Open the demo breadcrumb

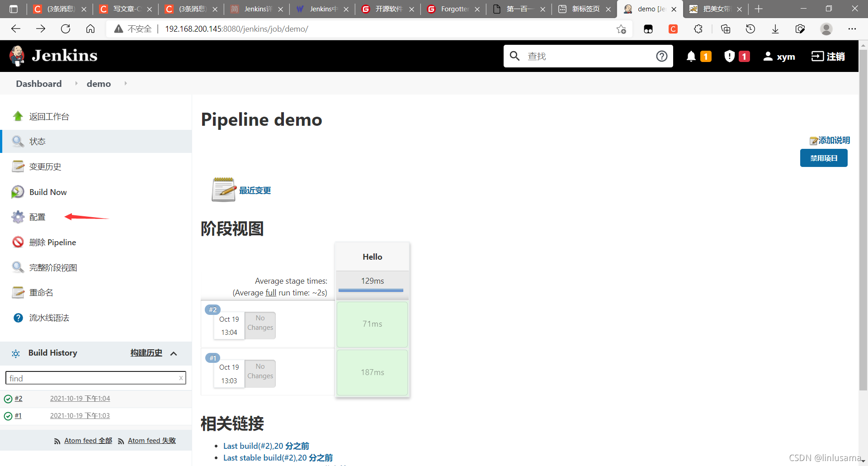(x=99, y=84)
